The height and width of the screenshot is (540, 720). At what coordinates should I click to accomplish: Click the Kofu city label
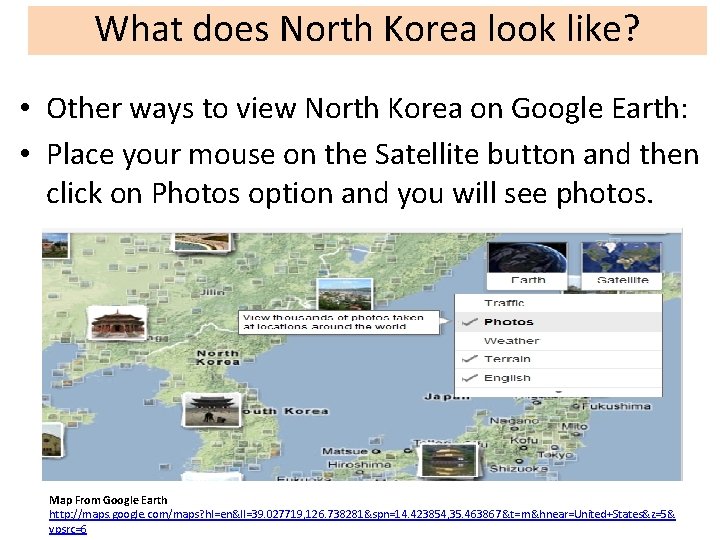523,440
